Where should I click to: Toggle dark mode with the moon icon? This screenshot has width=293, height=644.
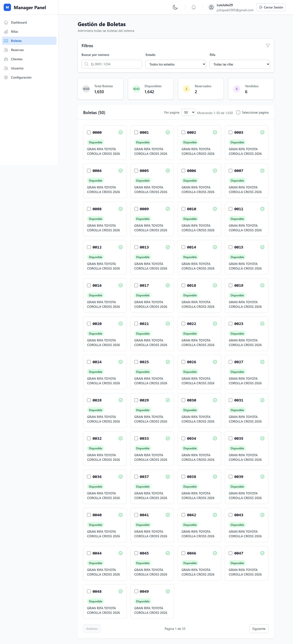tap(175, 7)
